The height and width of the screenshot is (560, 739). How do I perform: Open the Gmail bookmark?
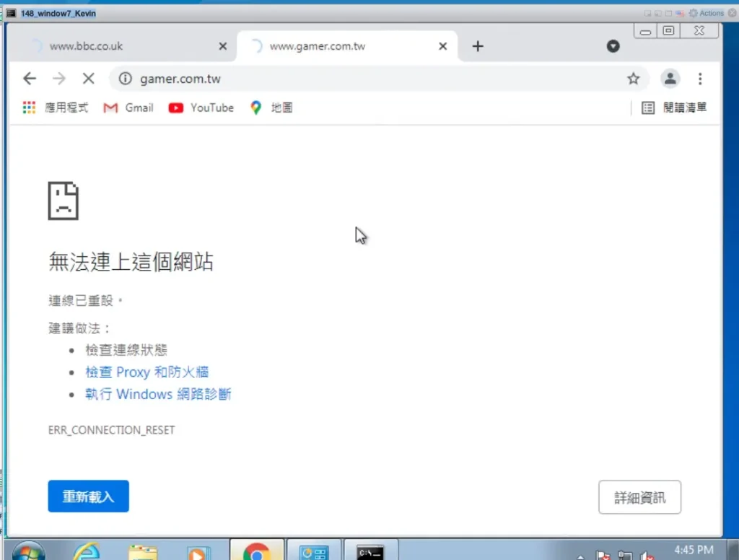click(x=128, y=108)
